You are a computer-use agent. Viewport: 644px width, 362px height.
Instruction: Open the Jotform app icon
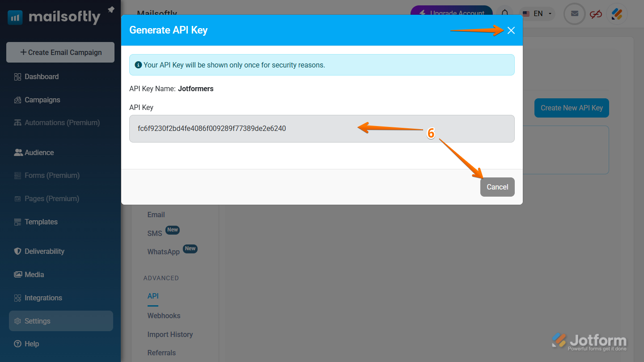pyautogui.click(x=617, y=14)
